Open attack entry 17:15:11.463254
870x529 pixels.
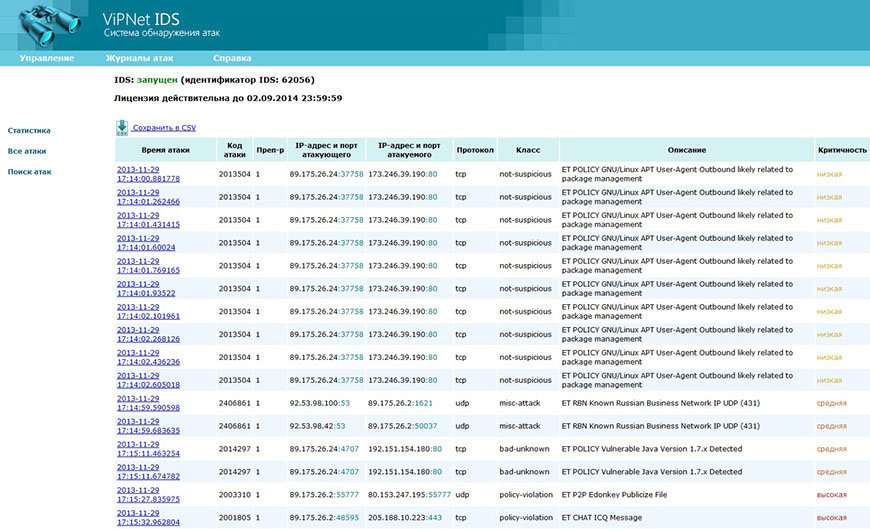click(148, 449)
